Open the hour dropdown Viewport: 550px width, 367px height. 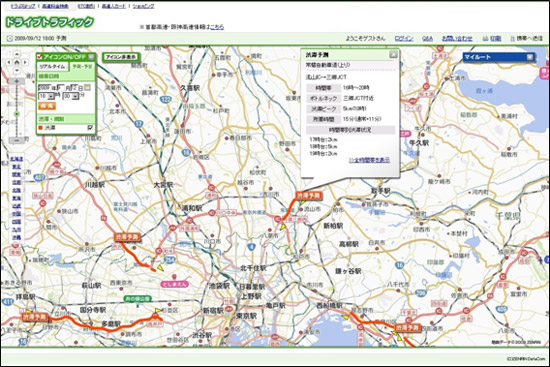47,96
